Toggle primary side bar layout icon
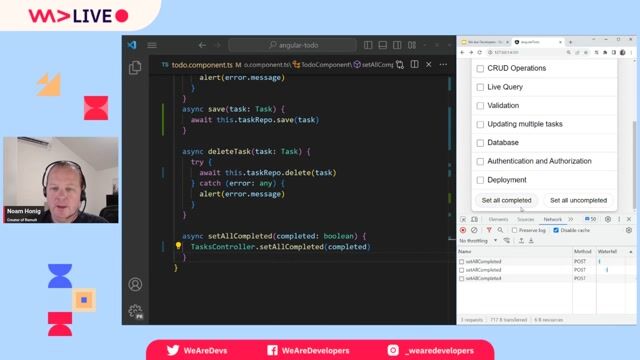The image size is (640, 360). pos(368,45)
